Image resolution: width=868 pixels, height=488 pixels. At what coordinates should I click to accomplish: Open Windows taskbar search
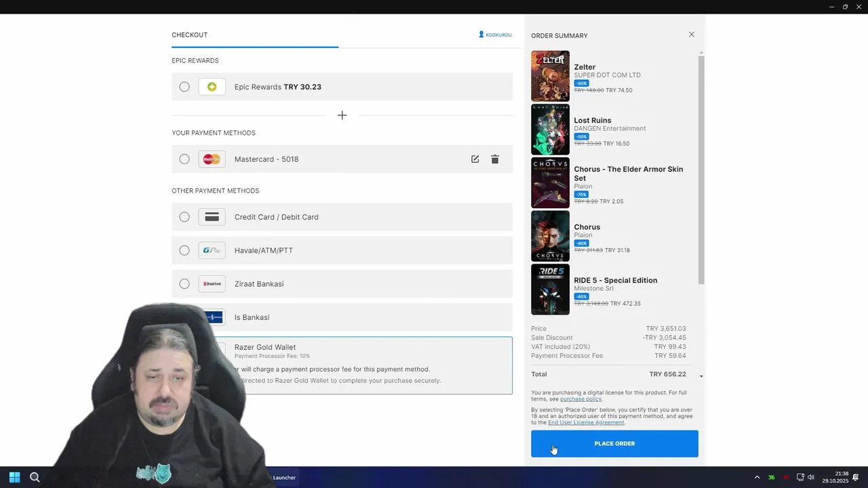(x=35, y=477)
